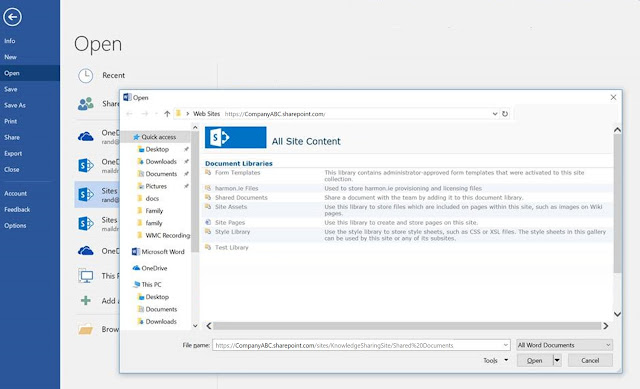Choose Save As in the sidebar

[15, 105]
